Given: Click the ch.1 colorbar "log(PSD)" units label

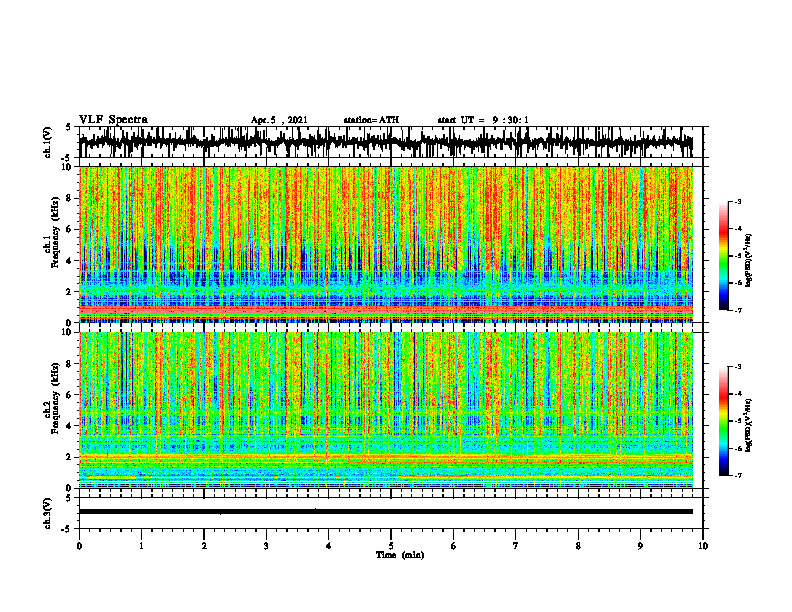Looking at the screenshot, I should click(x=749, y=260).
